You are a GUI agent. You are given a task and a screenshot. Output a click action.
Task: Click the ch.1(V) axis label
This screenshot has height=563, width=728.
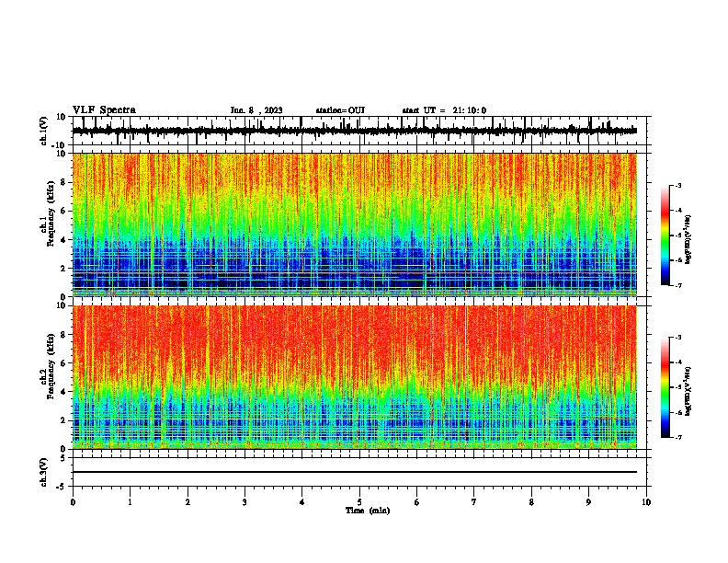(44, 131)
